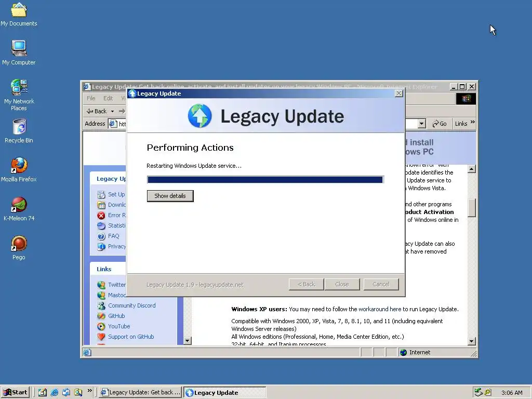Click Statistics icon in sidebar
532x399 pixels.
[101, 225]
